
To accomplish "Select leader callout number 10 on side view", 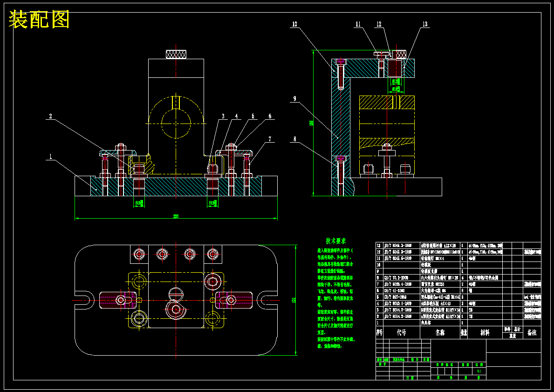I will [294, 24].
